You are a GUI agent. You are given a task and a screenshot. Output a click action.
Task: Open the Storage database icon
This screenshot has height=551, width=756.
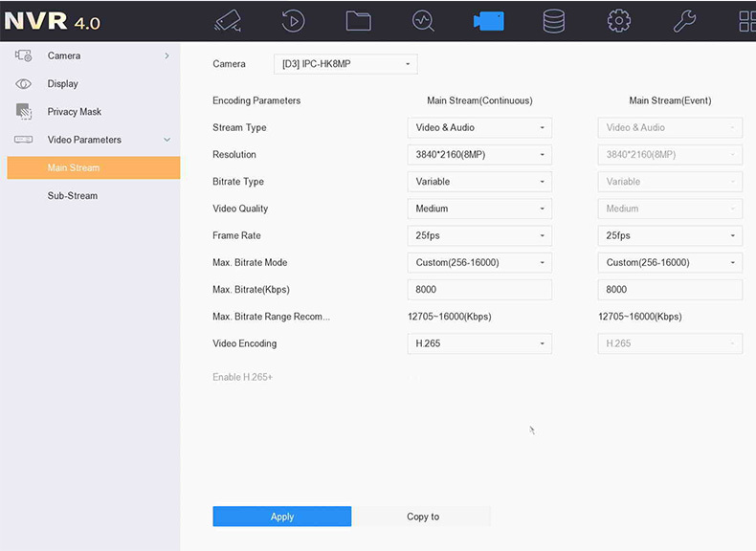(x=553, y=21)
